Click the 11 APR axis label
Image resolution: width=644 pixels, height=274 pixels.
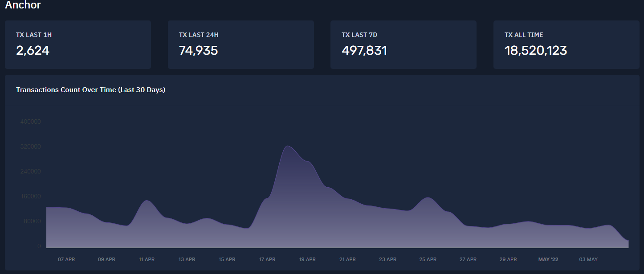tap(147, 259)
